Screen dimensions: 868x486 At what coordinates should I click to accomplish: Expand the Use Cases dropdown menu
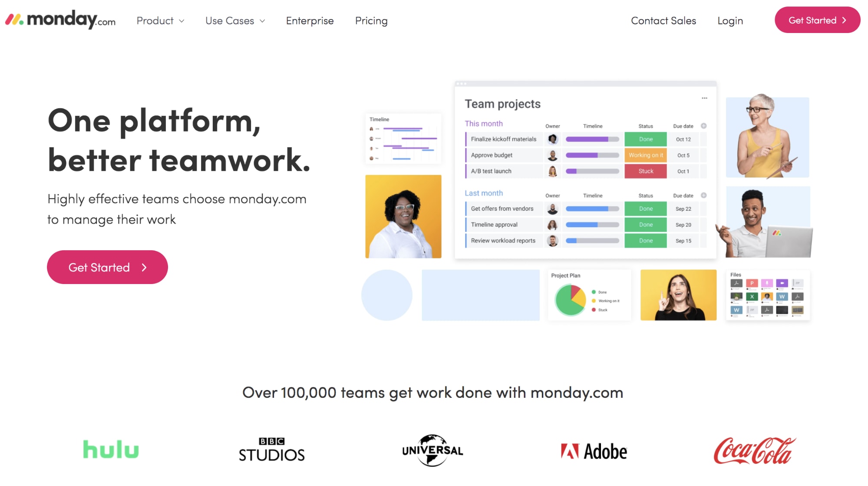[x=235, y=20]
